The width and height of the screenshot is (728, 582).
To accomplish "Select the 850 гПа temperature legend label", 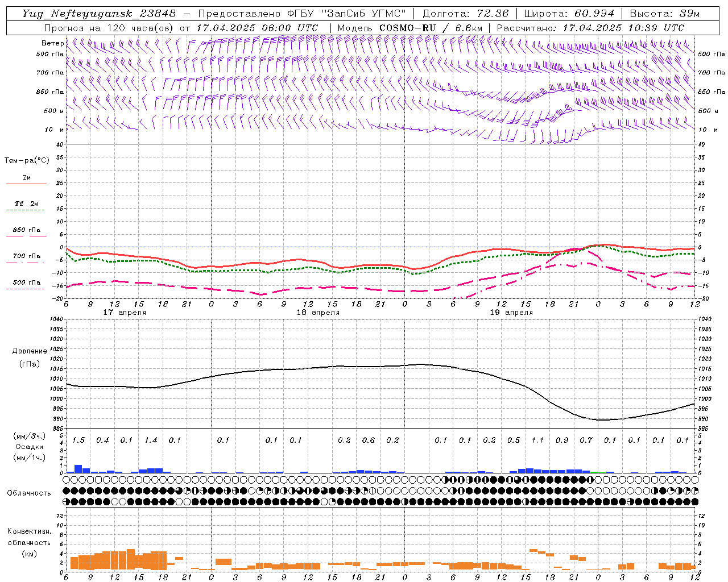I will point(27,230).
